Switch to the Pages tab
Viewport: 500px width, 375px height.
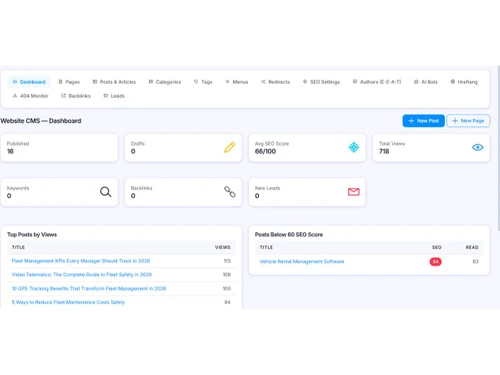[x=69, y=82]
